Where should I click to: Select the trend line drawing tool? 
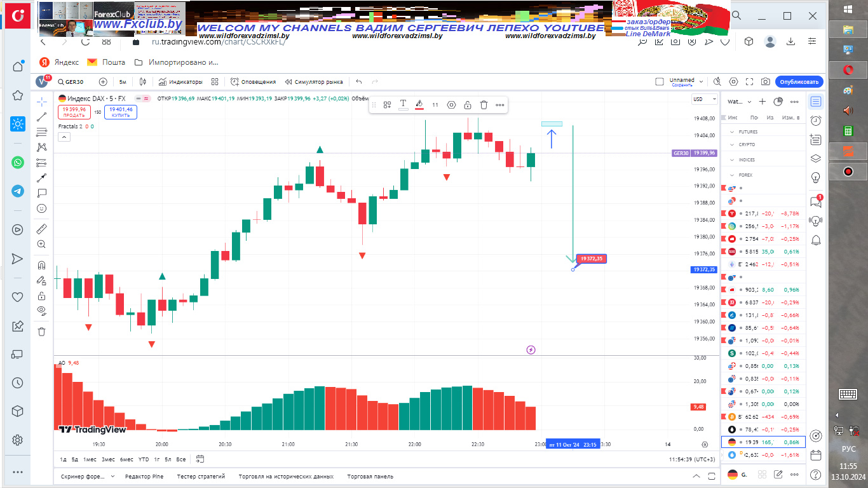(x=42, y=117)
